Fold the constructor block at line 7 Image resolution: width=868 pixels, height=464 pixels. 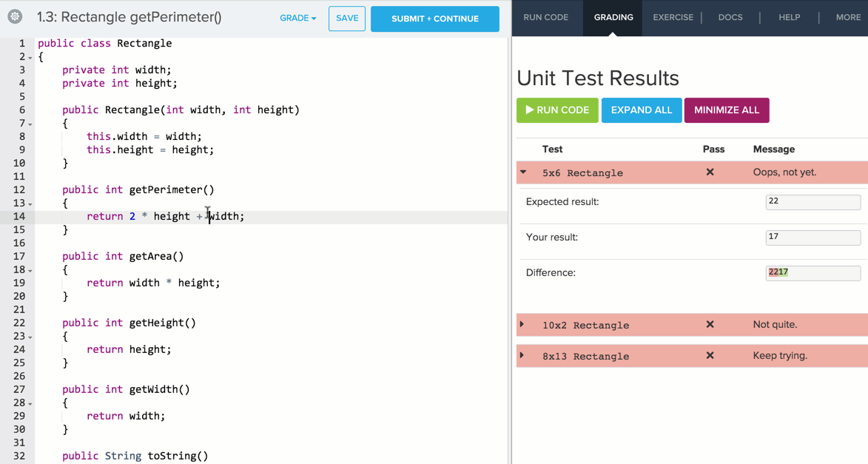click(30, 124)
